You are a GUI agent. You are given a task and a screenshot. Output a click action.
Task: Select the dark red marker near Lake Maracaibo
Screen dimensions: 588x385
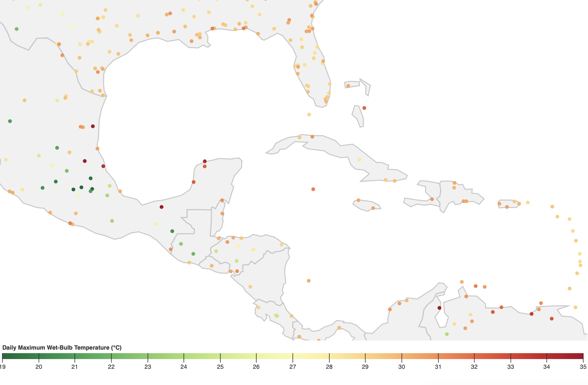tap(439, 308)
